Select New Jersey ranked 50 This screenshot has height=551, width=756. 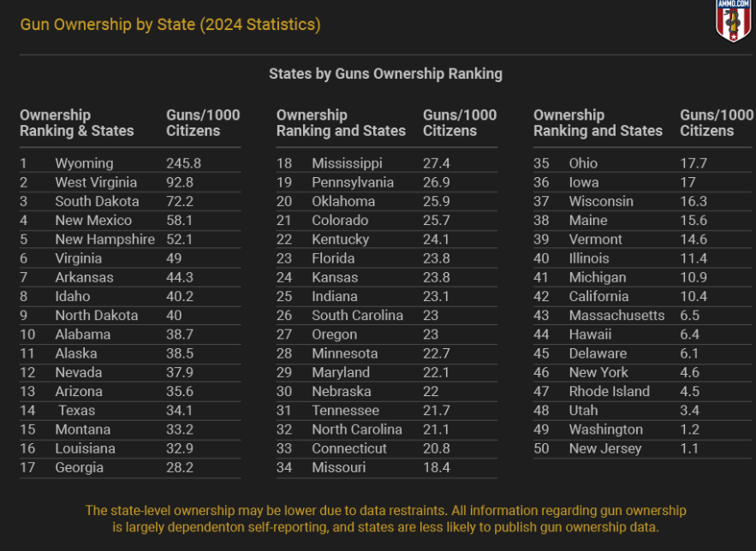[604, 448]
